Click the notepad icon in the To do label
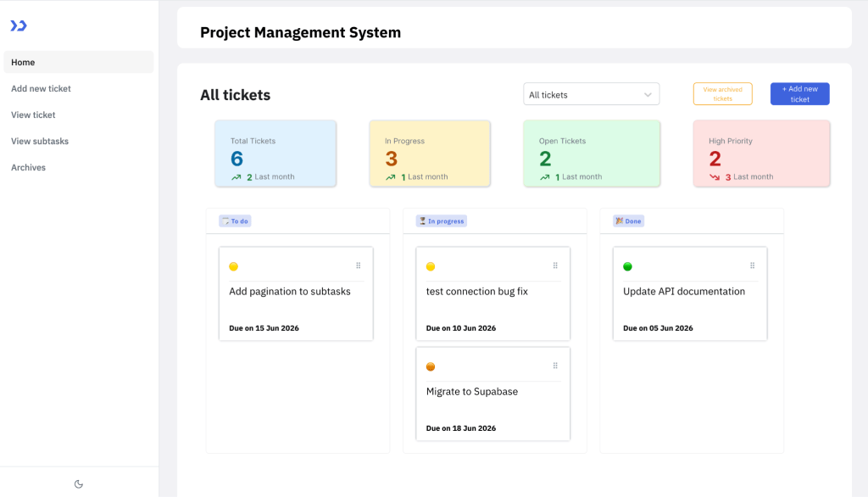Screen dimensions: 868x497 [225, 221]
